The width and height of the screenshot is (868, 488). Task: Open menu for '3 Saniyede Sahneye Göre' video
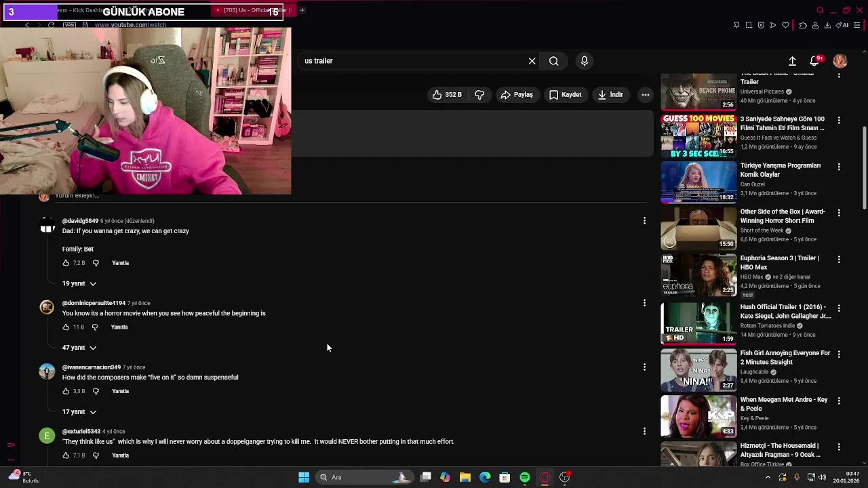click(839, 120)
